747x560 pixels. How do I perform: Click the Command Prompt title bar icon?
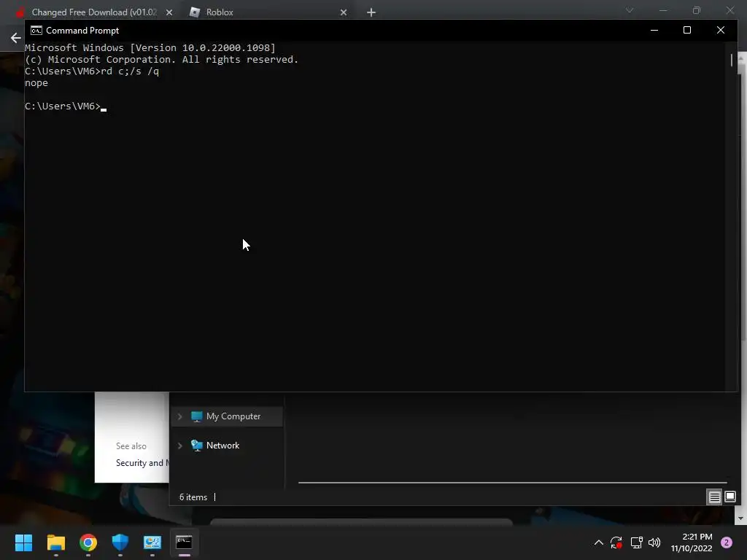36,31
